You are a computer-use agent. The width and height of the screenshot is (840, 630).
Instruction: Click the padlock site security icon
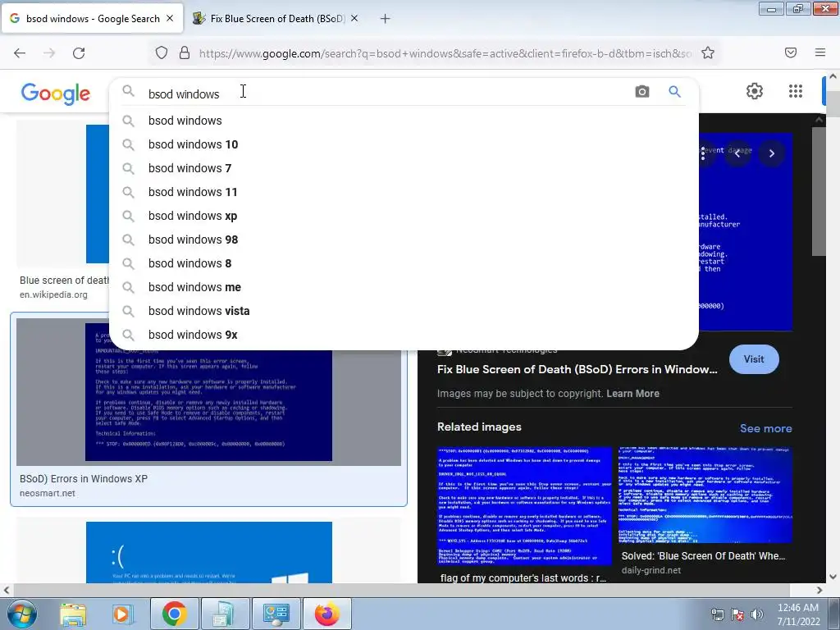[x=185, y=53]
